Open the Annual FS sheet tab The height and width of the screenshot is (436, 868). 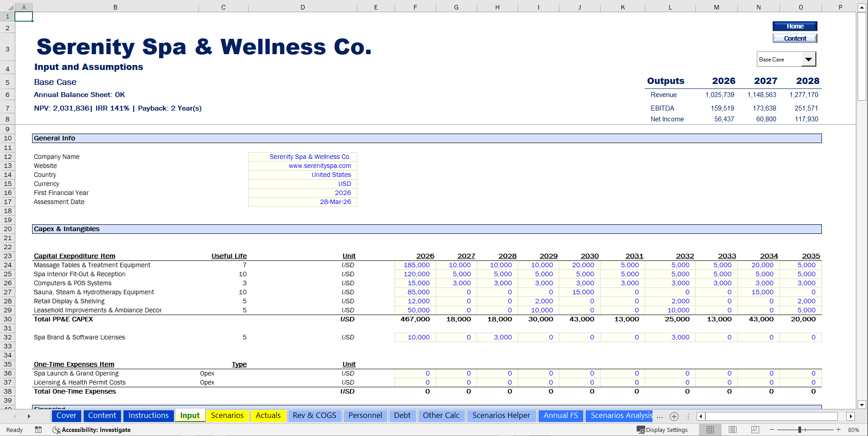point(561,416)
